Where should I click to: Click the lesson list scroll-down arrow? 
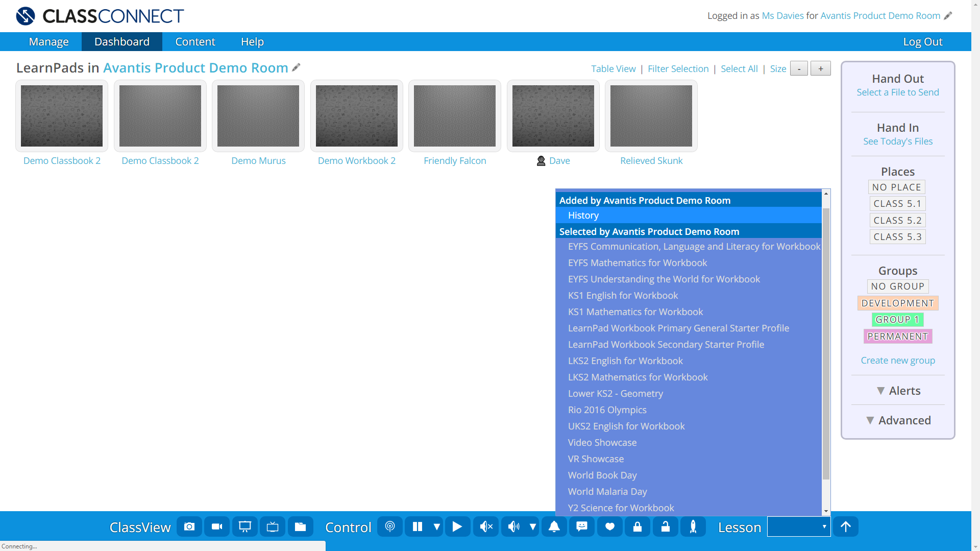tap(826, 511)
